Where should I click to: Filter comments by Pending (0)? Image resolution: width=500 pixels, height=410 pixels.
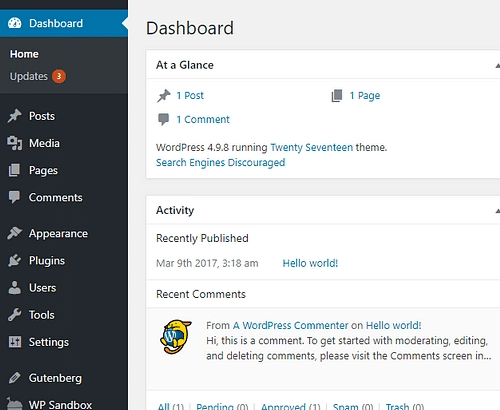(x=222, y=406)
